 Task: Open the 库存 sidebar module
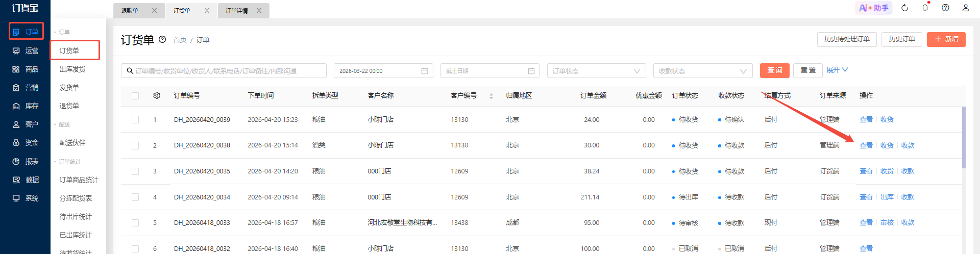[x=26, y=106]
